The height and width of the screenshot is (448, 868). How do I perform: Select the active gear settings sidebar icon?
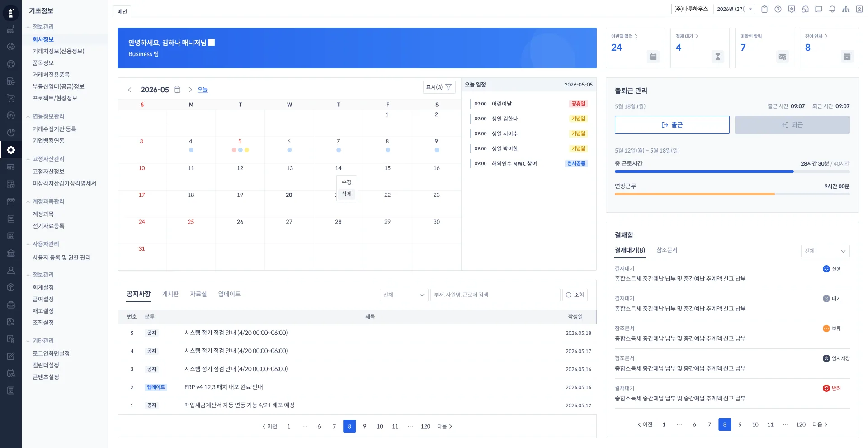point(11,150)
